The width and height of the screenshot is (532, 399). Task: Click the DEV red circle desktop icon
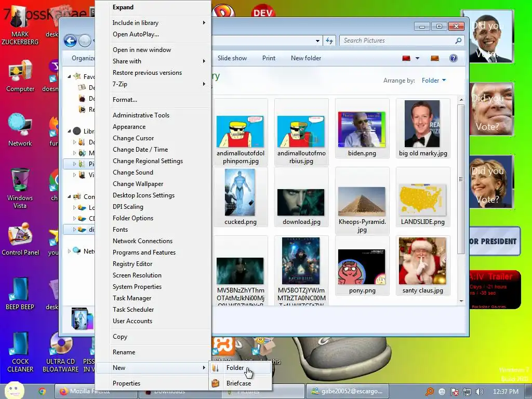[x=262, y=11]
